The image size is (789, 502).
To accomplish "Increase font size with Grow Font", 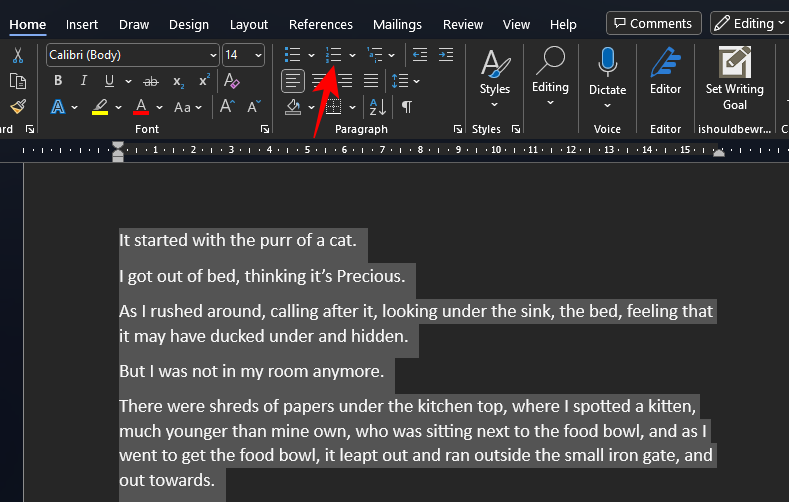I will click(227, 107).
